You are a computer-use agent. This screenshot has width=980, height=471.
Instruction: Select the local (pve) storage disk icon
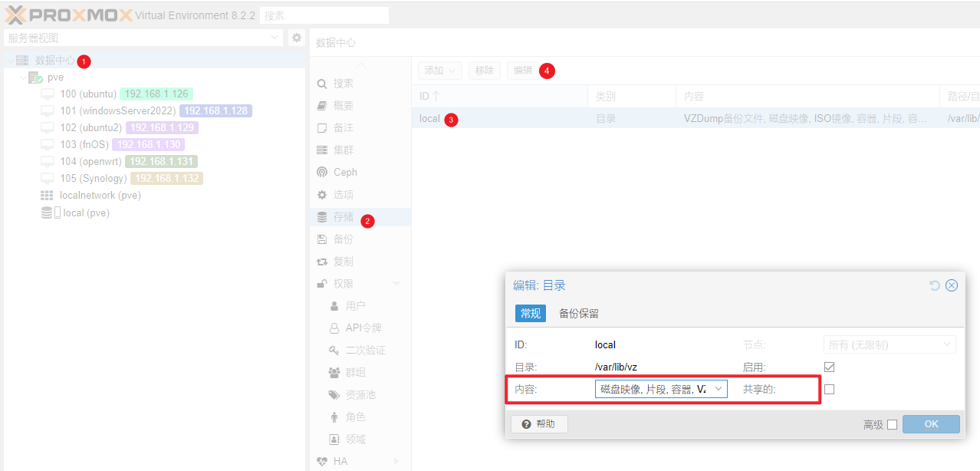(x=51, y=212)
